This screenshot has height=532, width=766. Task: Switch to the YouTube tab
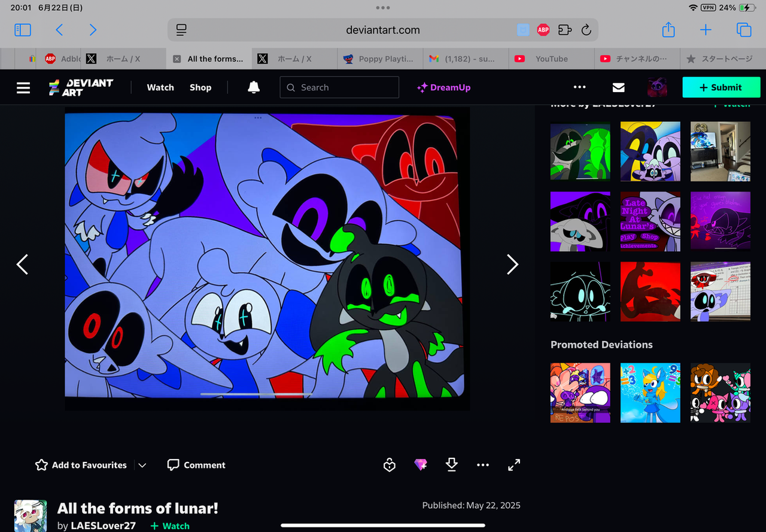coord(551,59)
